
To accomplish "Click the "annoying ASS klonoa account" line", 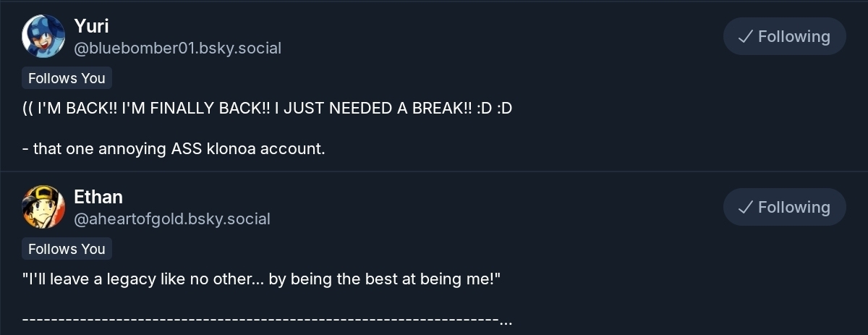I will [x=174, y=149].
